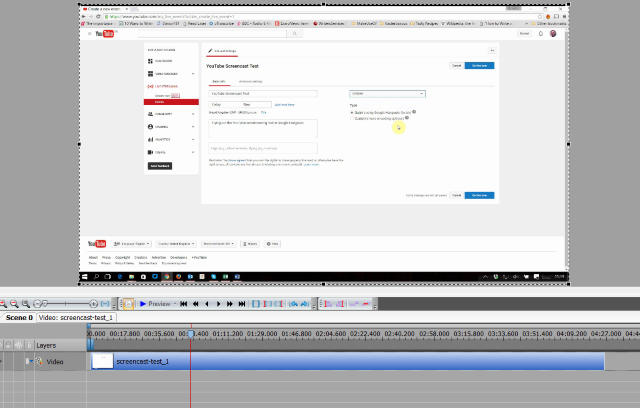This screenshot has height=408, width=640.
Task: Click the red right-bracket marker icon
Action: click(279, 304)
